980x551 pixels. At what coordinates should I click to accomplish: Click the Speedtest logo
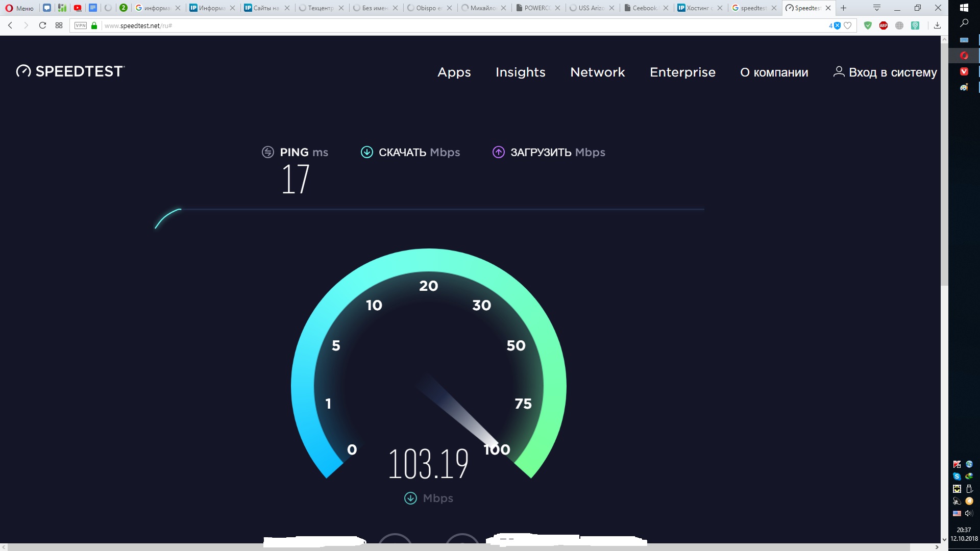[70, 71]
